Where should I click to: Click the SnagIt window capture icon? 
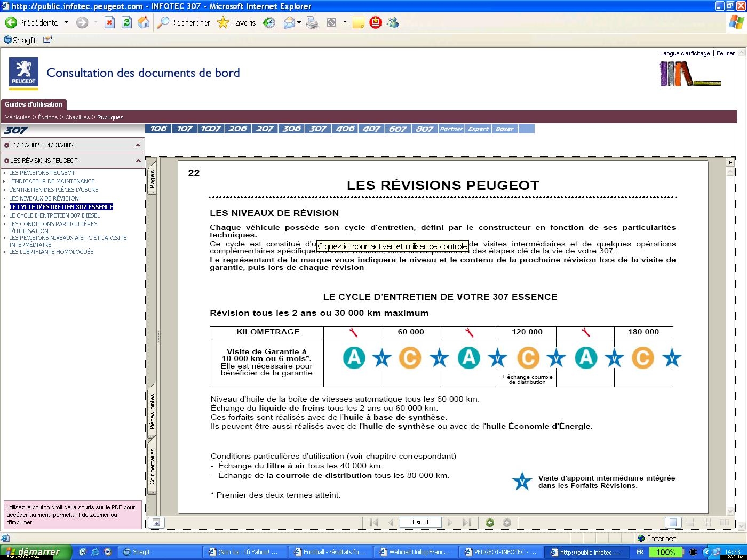47,40
